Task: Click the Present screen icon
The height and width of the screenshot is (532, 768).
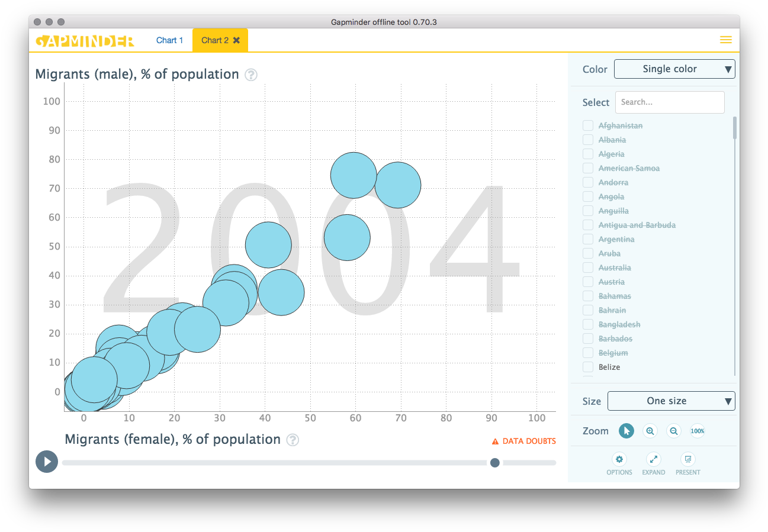Action: 687,459
